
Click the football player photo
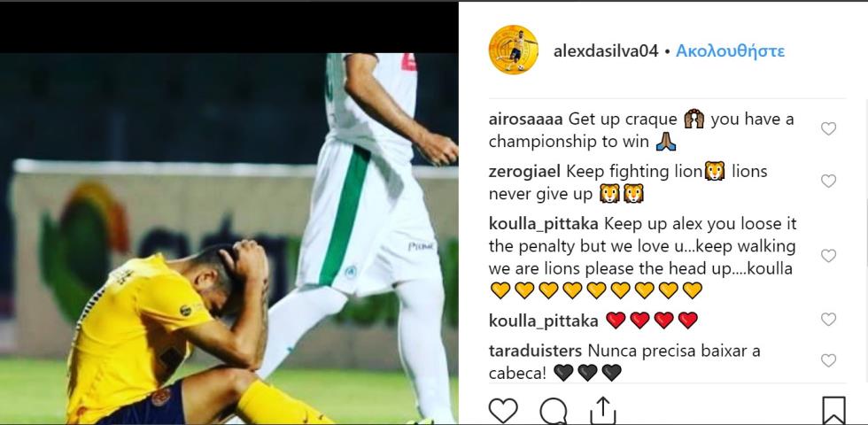[229, 238]
